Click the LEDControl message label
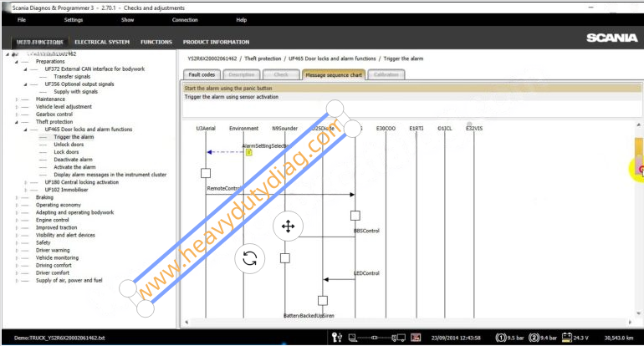Viewport: 644px width, 346px height. point(367,273)
